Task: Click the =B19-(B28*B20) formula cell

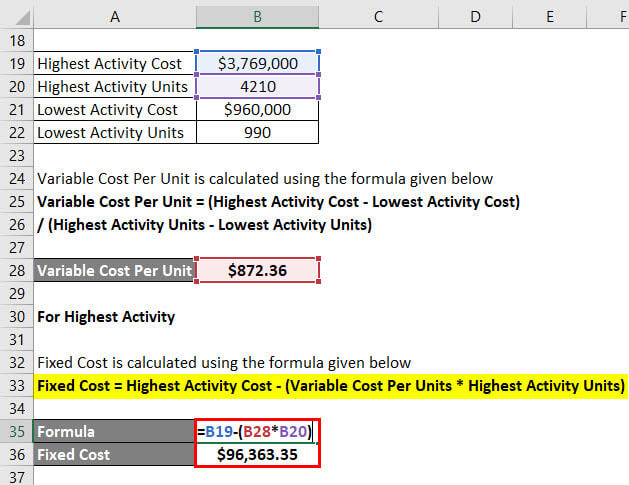Action: pyautogui.click(x=257, y=432)
